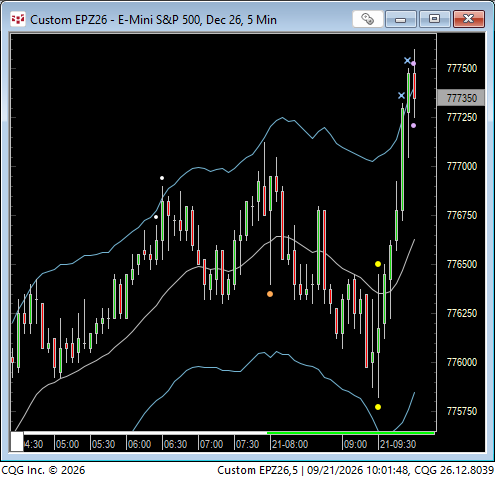The height and width of the screenshot is (478, 495).
Task: Click the yellow dot marker near 775750
Action: (x=378, y=407)
